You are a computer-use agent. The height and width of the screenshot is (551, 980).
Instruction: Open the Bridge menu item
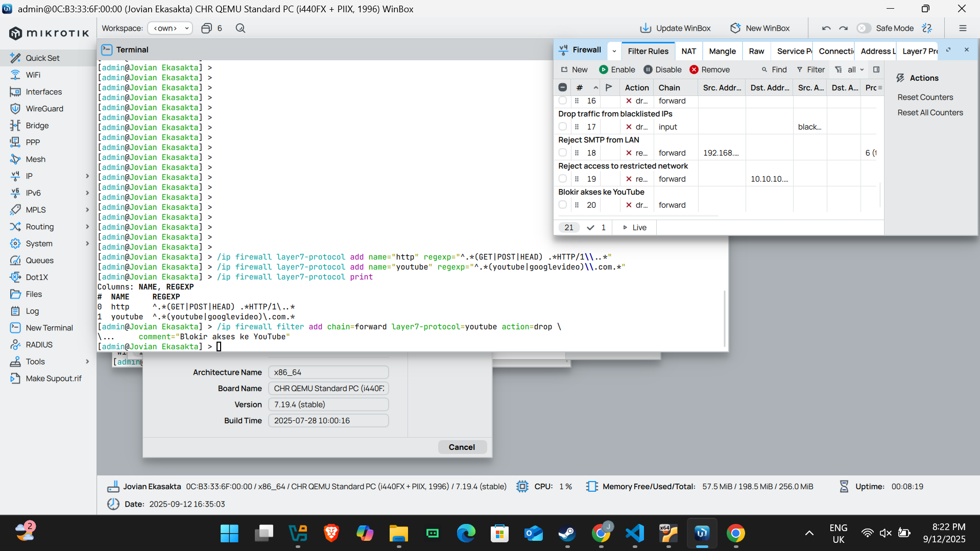[x=37, y=125]
